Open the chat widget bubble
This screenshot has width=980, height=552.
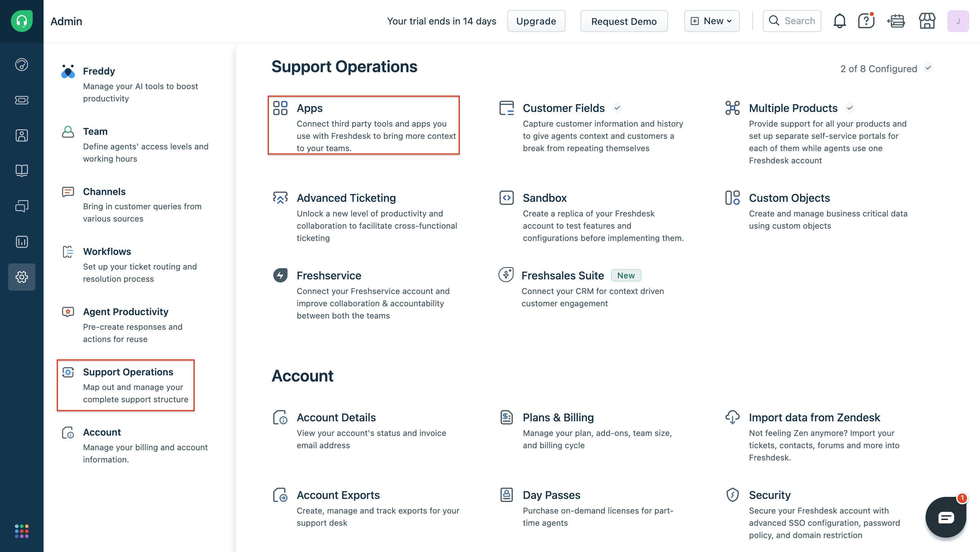pos(945,517)
